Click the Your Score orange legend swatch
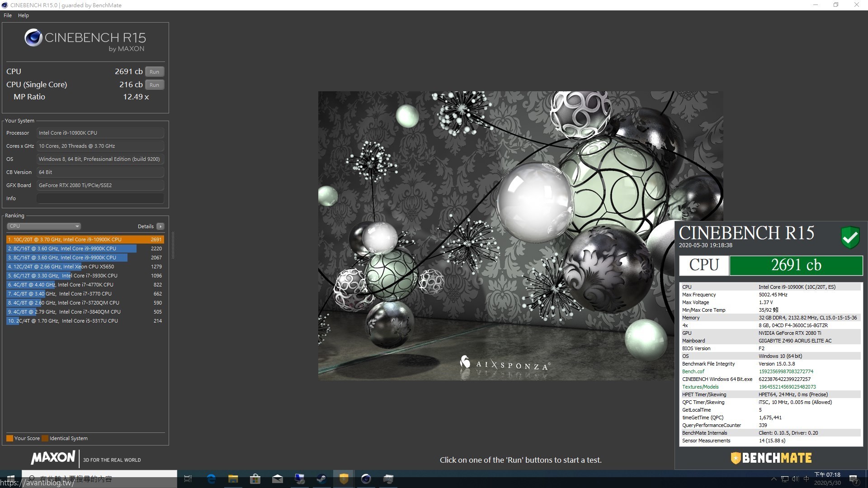Image resolution: width=868 pixels, height=488 pixels. pos(9,438)
